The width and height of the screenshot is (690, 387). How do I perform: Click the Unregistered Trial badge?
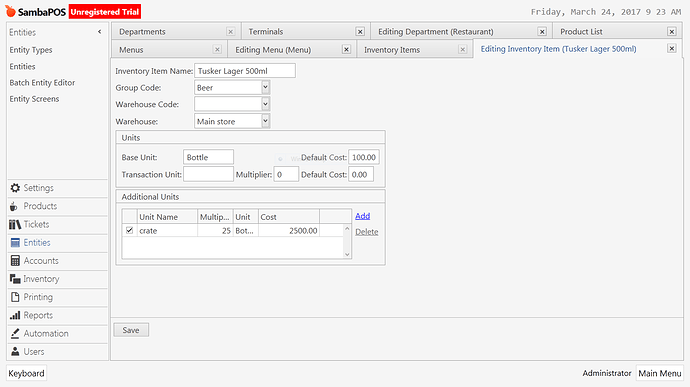tap(105, 12)
